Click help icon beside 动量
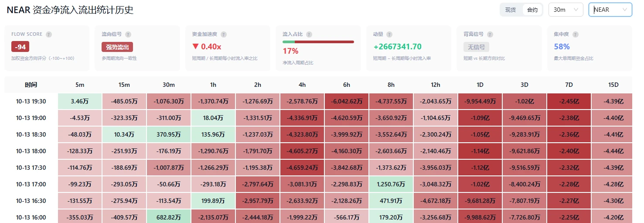The width and height of the screenshot is (644, 223). click(389, 34)
